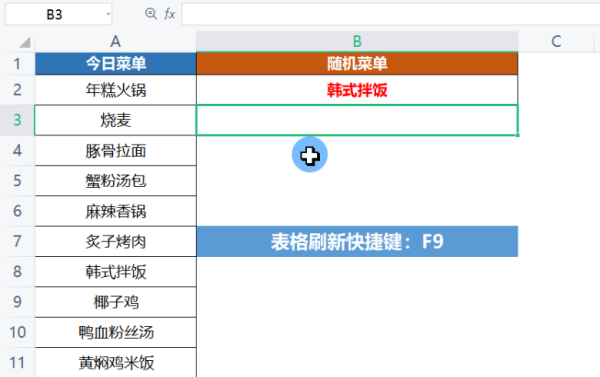Click into the formula bar input
Image resolution: width=600 pixels, height=377 pixels.
(391, 14)
